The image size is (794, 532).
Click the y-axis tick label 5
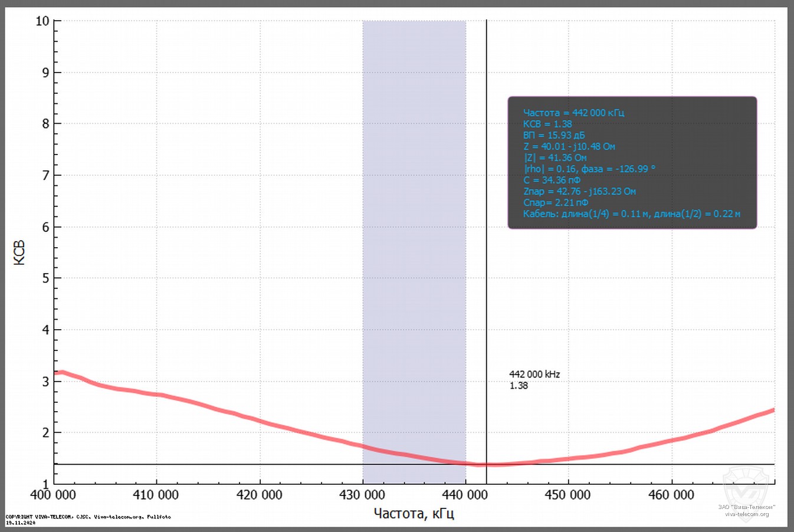coord(45,278)
